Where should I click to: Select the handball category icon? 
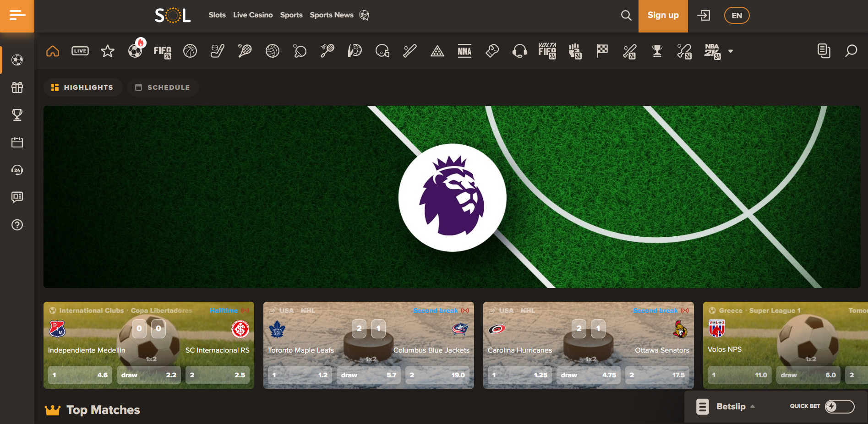tap(355, 51)
